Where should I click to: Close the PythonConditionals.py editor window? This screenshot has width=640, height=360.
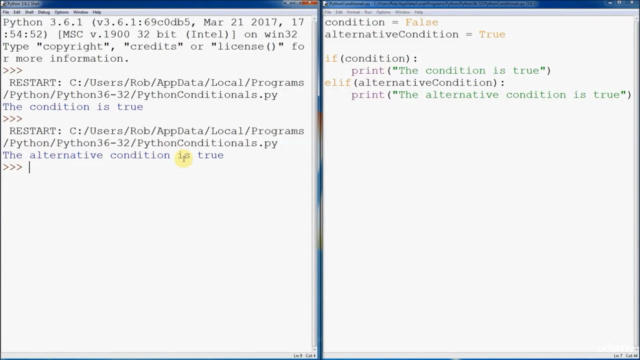(x=632, y=3)
